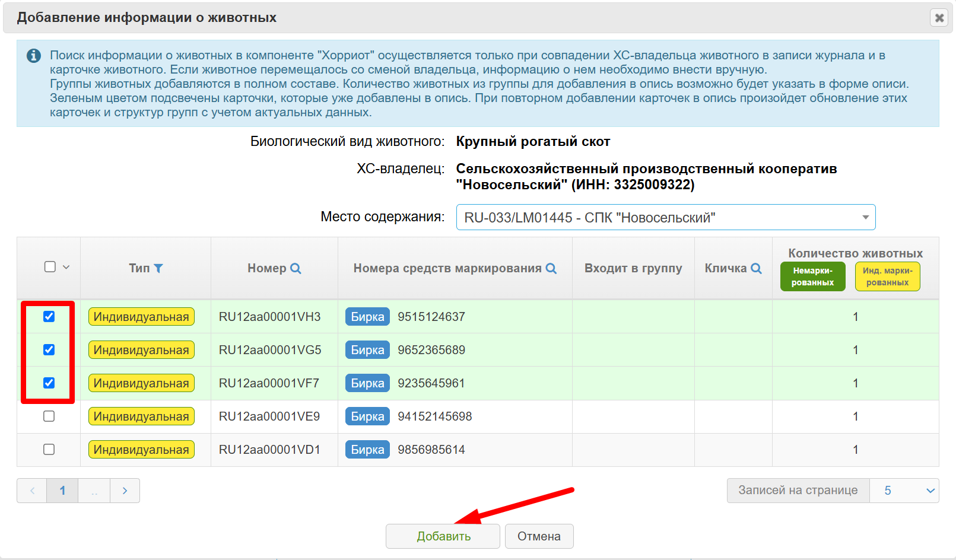Open the Место содержания dropdown
Viewport: 956px width, 560px height.
point(665,217)
